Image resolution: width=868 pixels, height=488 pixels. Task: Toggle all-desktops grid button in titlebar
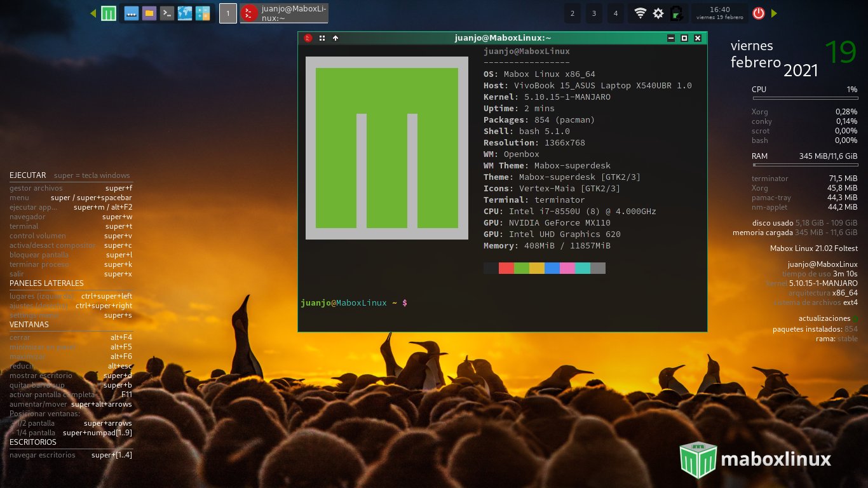[x=322, y=38]
